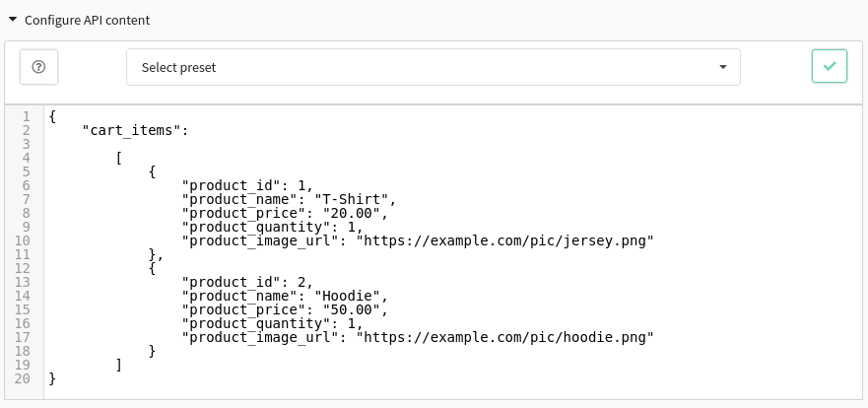Click the hoodie.png image URL text
Image resolution: width=868 pixels, height=408 pixels.
(x=504, y=337)
